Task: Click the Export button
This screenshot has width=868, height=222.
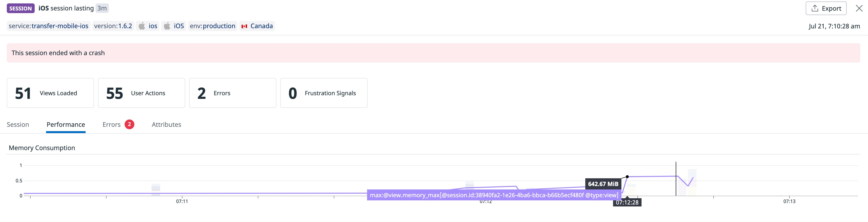Action: point(826,8)
